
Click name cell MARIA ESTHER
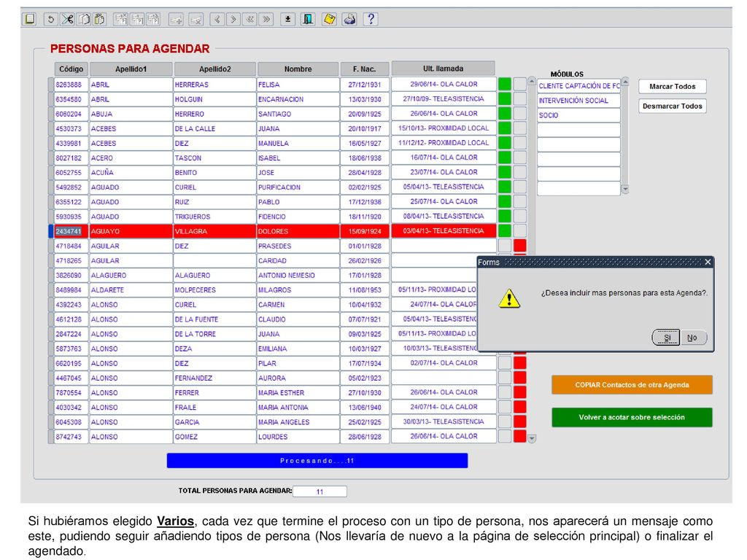(x=298, y=392)
